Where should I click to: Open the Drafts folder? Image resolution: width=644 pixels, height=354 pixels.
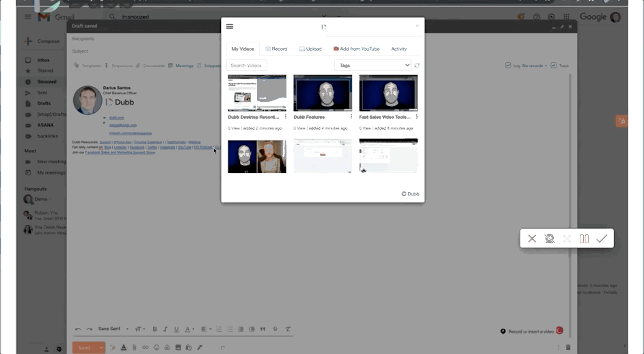pyautogui.click(x=44, y=103)
